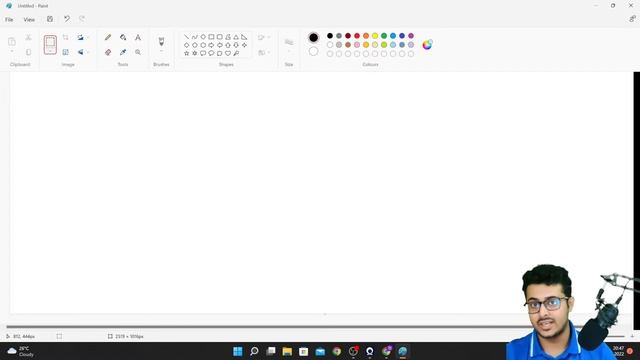Pick the dark red colour swatch
This screenshot has width=640, height=360.
point(348,36)
